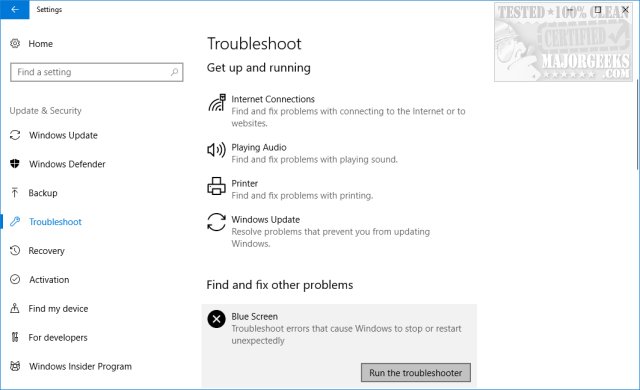Screen dimensions: 640x390
Task: Open For developers settings
Action: pyautogui.click(x=58, y=338)
